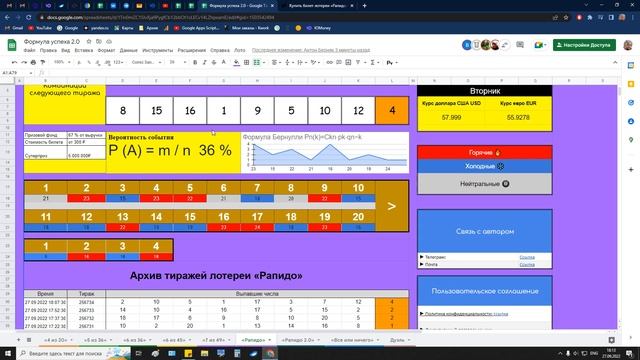The height and width of the screenshot is (360, 640).
Task: Star the document Формула успеха 2.0
Action: click(x=89, y=42)
